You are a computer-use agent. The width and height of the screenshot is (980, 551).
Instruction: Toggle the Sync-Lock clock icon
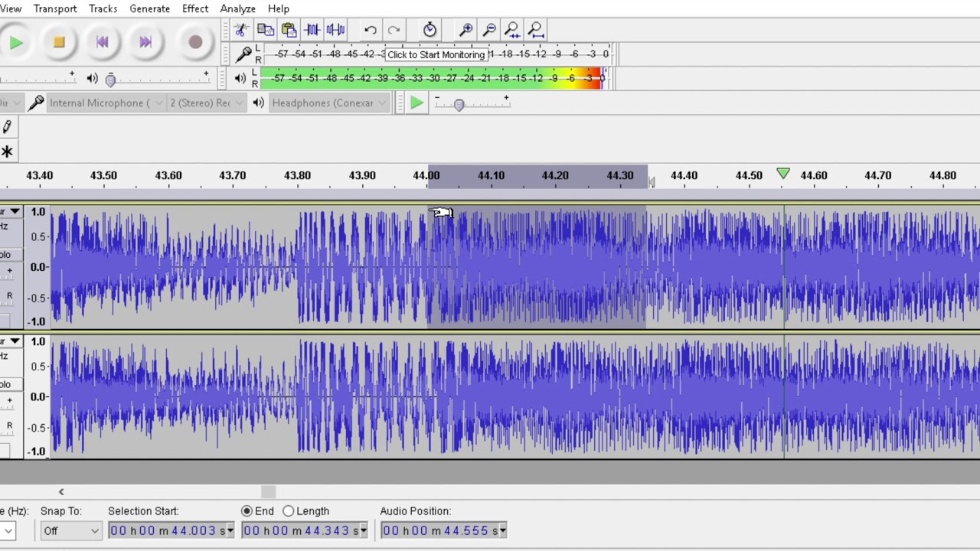(x=430, y=30)
